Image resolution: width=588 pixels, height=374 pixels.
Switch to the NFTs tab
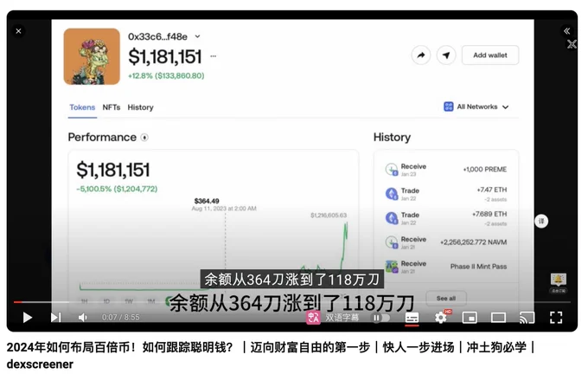pos(112,107)
